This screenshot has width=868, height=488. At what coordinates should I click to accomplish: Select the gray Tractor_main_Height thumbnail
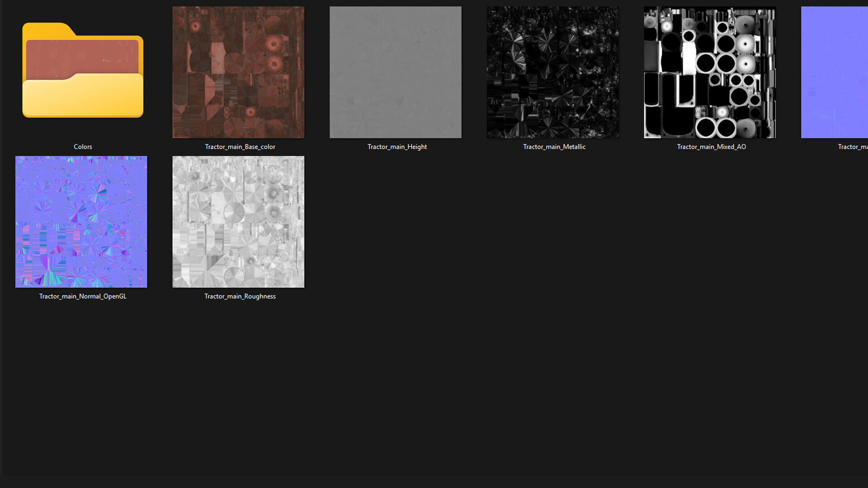(x=396, y=72)
